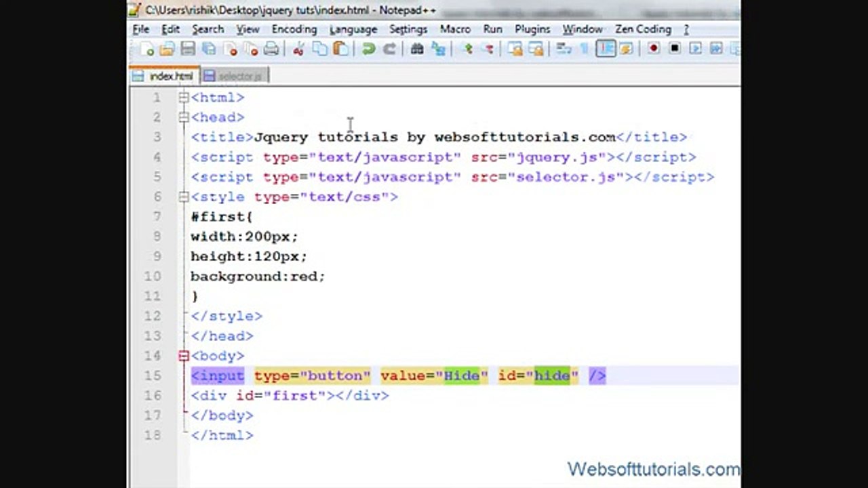The image size is (868, 488).
Task: Click the #first{ selector line
Action: (222, 217)
